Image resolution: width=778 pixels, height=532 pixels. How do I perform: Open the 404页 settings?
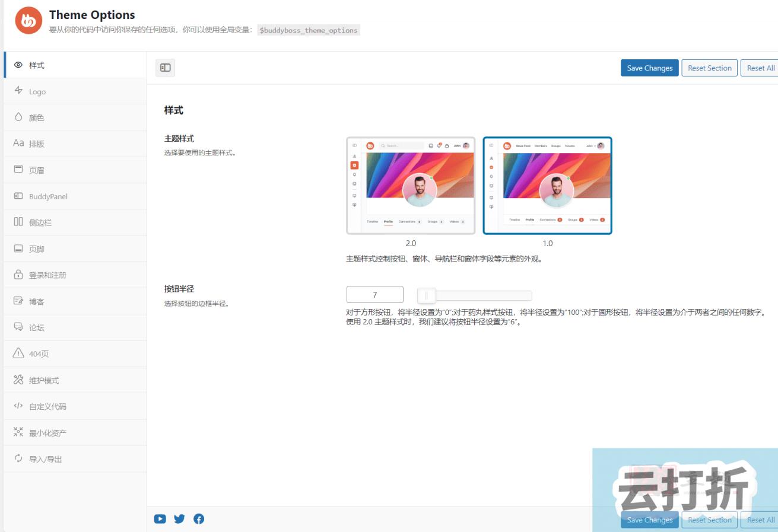(x=75, y=353)
